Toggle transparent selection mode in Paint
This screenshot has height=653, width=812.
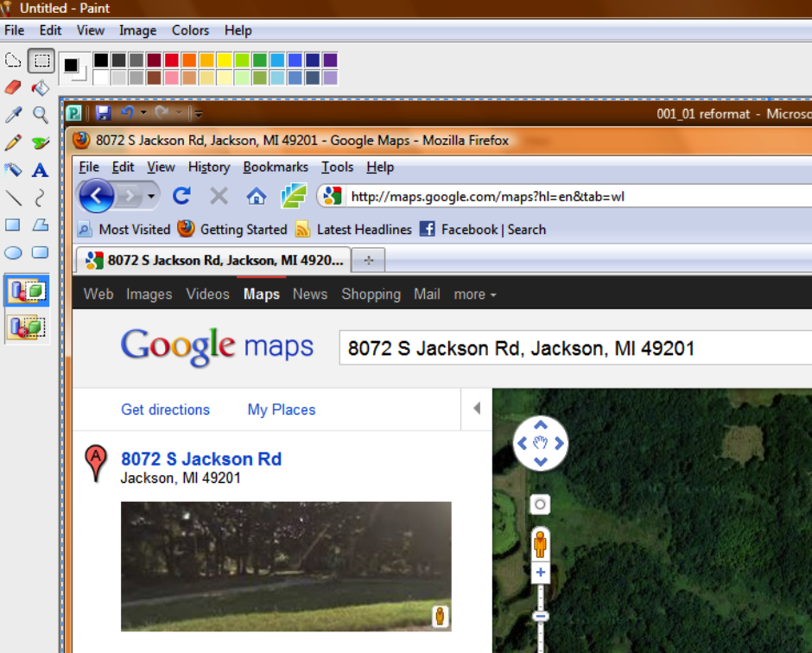click(x=27, y=327)
